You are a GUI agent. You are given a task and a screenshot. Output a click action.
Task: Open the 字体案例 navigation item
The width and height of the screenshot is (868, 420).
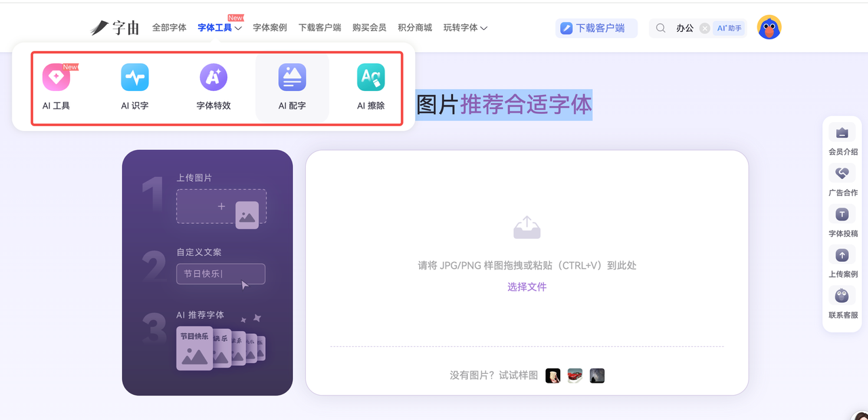tap(270, 28)
